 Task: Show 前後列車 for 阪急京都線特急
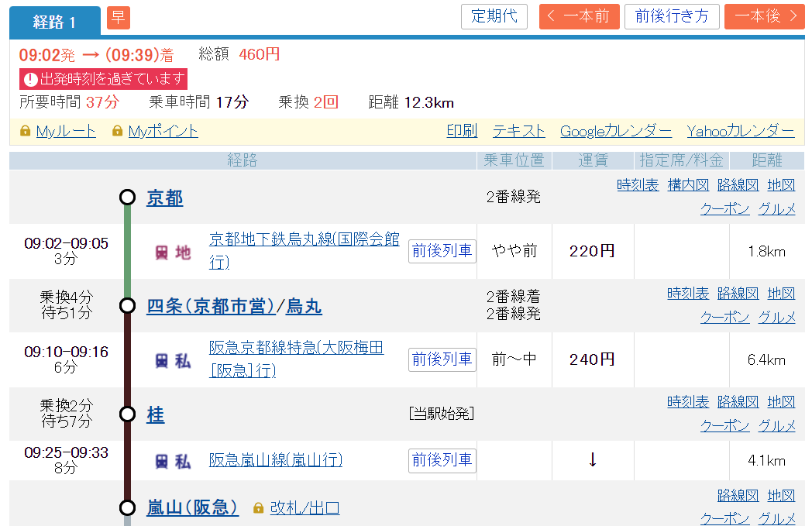pyautogui.click(x=442, y=359)
